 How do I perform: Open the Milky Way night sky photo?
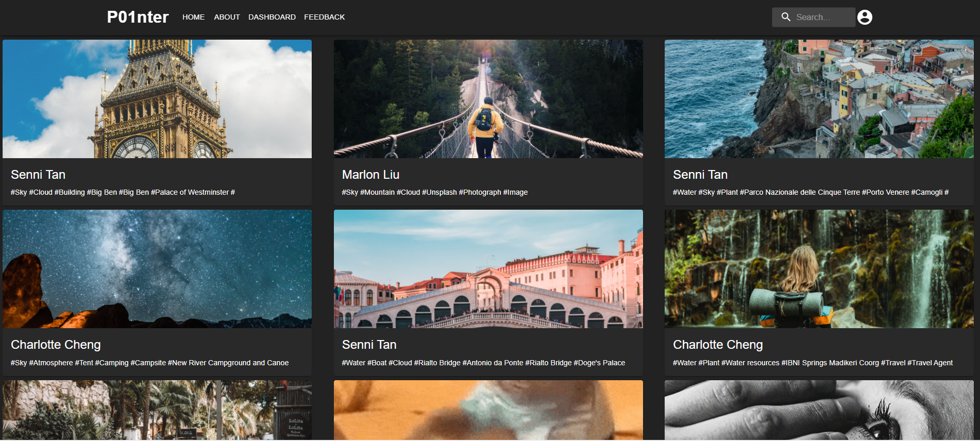157,269
